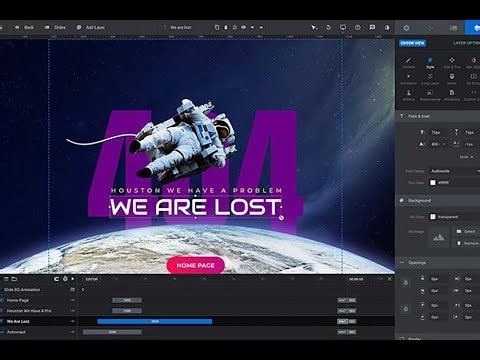
Task: Open the Slides menu
Action: (x=56, y=27)
